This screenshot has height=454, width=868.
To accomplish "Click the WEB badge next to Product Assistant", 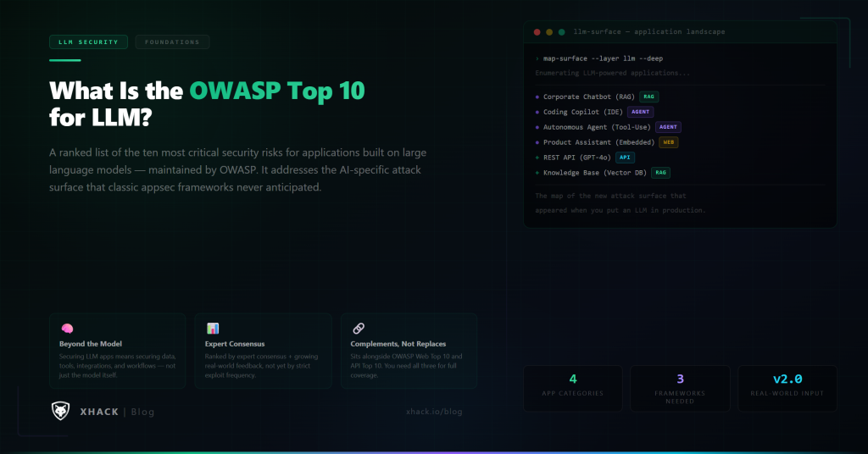I will pos(669,142).
